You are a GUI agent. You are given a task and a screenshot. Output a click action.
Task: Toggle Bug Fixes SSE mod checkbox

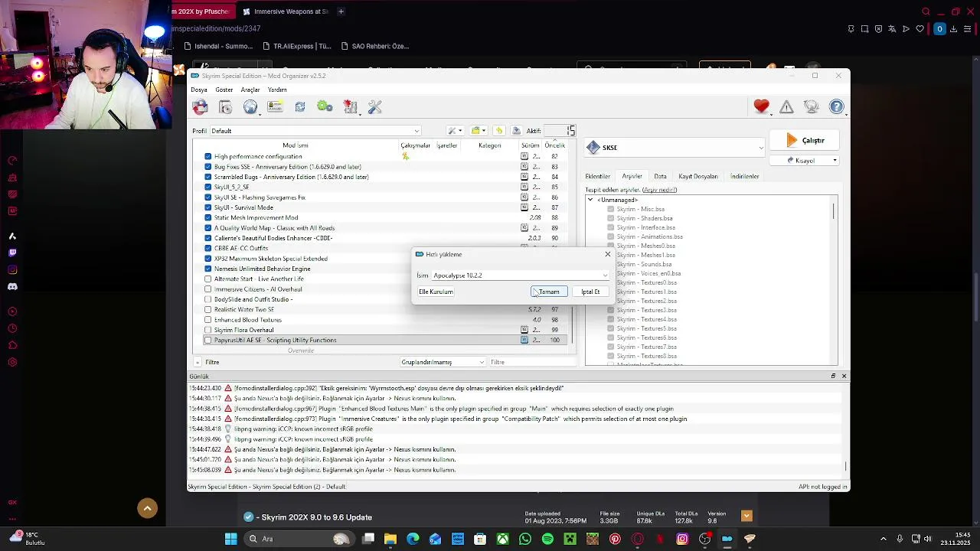(207, 167)
